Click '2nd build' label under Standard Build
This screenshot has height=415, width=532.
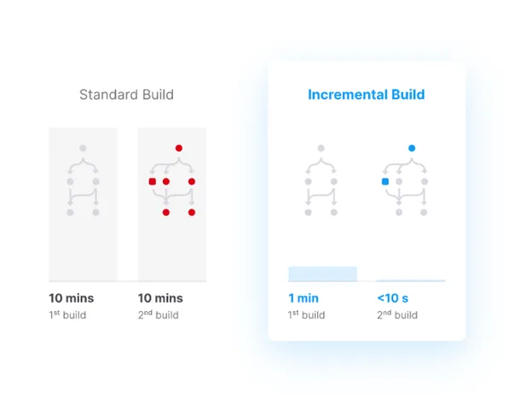tap(158, 315)
